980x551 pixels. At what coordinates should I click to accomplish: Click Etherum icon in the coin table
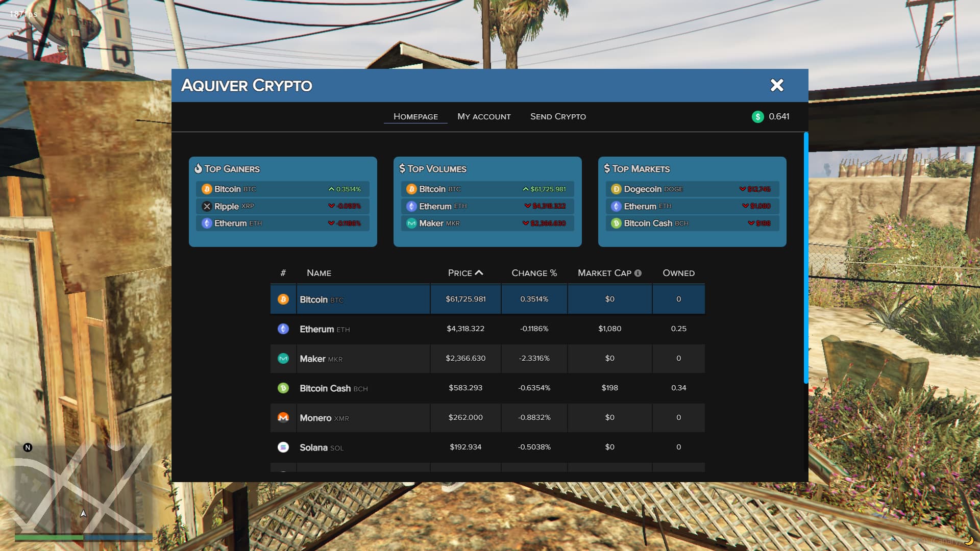283,329
